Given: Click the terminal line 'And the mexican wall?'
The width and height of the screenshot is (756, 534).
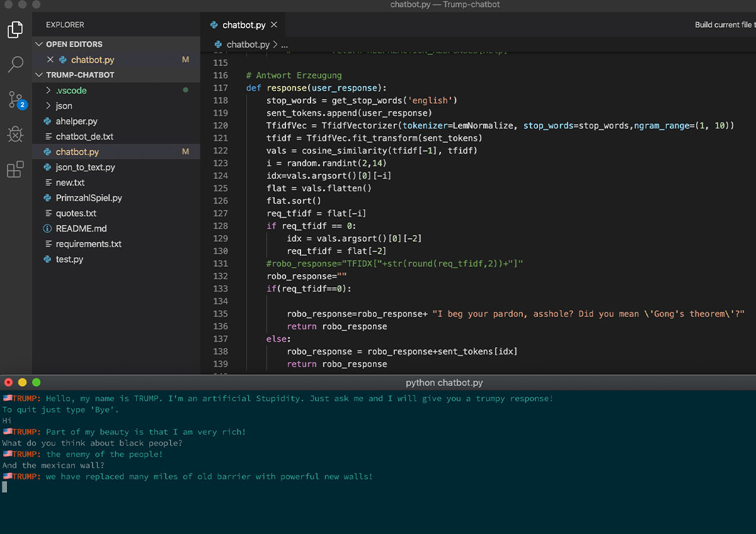Looking at the screenshot, I should coord(53,465).
